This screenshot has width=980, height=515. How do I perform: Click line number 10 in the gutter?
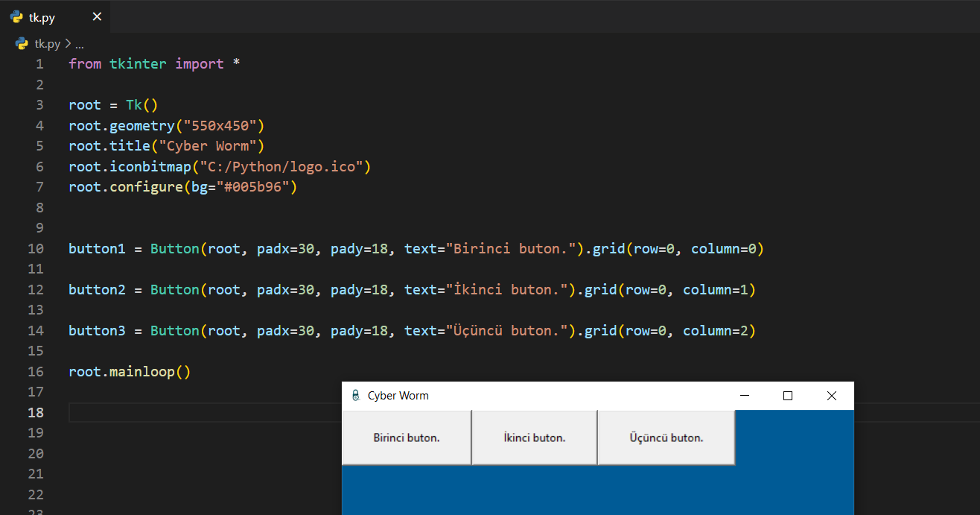(x=36, y=249)
